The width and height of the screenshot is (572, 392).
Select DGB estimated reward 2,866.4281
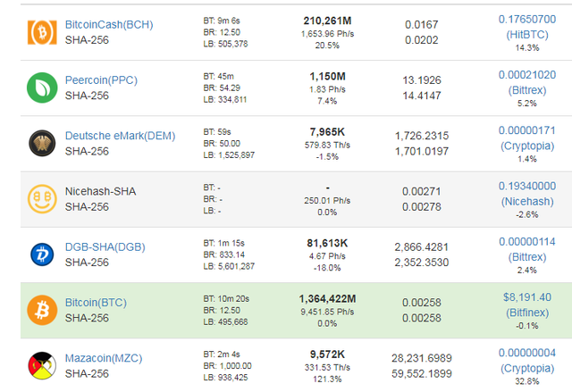(422, 247)
